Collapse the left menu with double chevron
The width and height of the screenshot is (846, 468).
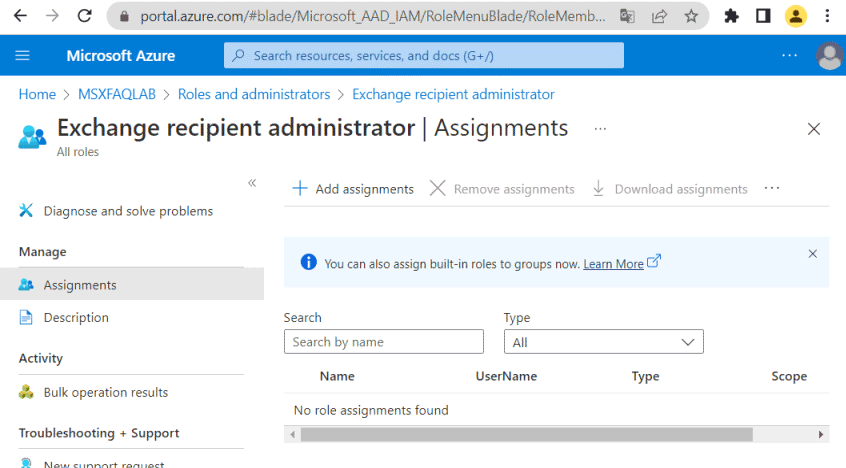[252, 183]
